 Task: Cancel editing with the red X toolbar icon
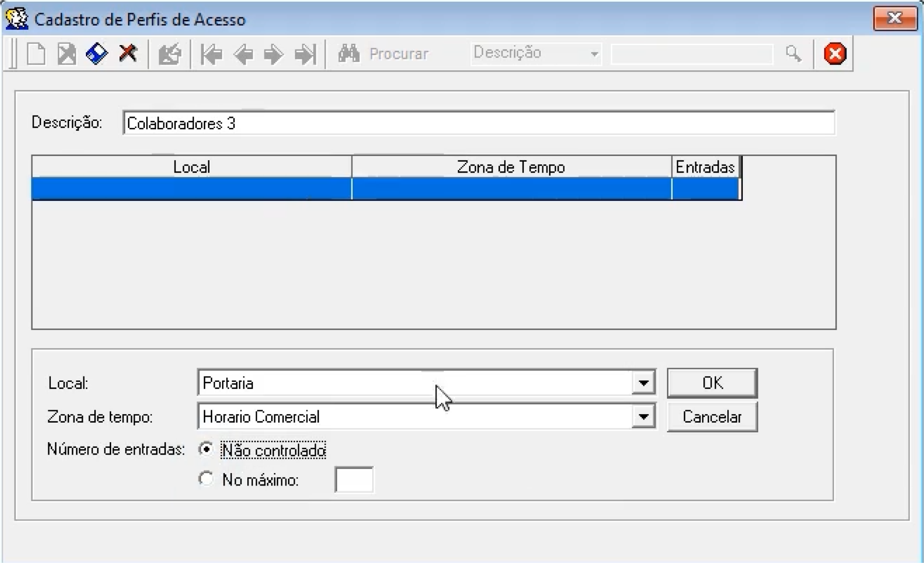127,53
